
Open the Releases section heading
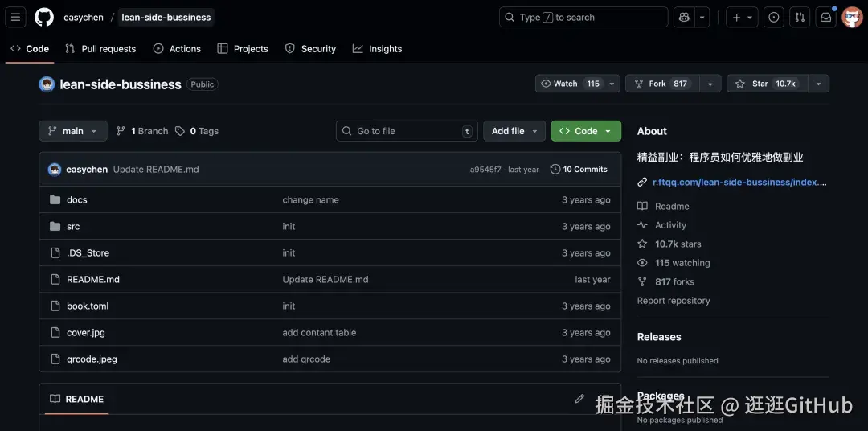click(659, 337)
